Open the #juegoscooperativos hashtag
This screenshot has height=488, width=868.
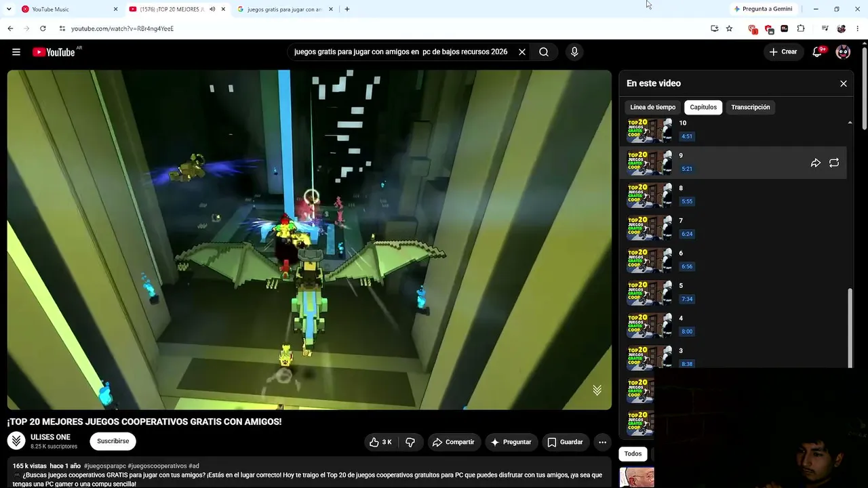pos(157,466)
